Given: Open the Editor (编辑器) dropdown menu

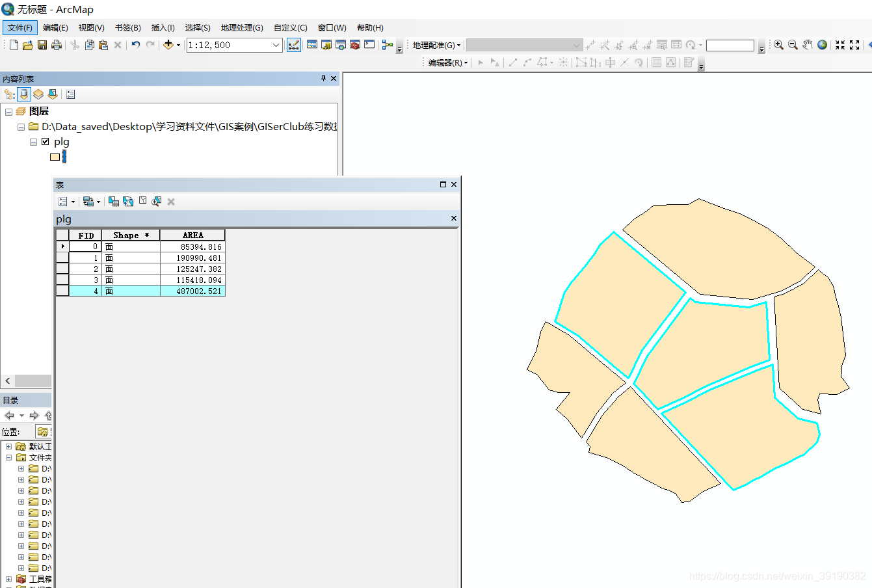Looking at the screenshot, I should coord(448,62).
